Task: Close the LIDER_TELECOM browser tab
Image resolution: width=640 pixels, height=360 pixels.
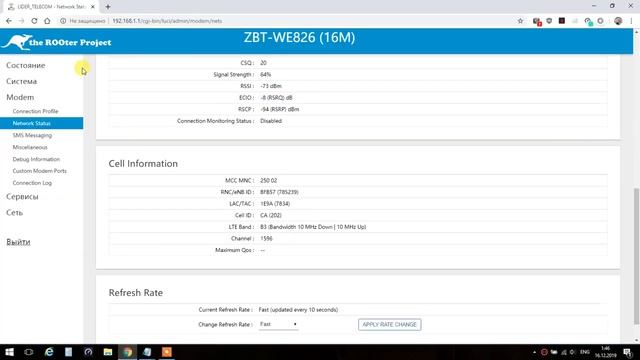Action: point(93,7)
